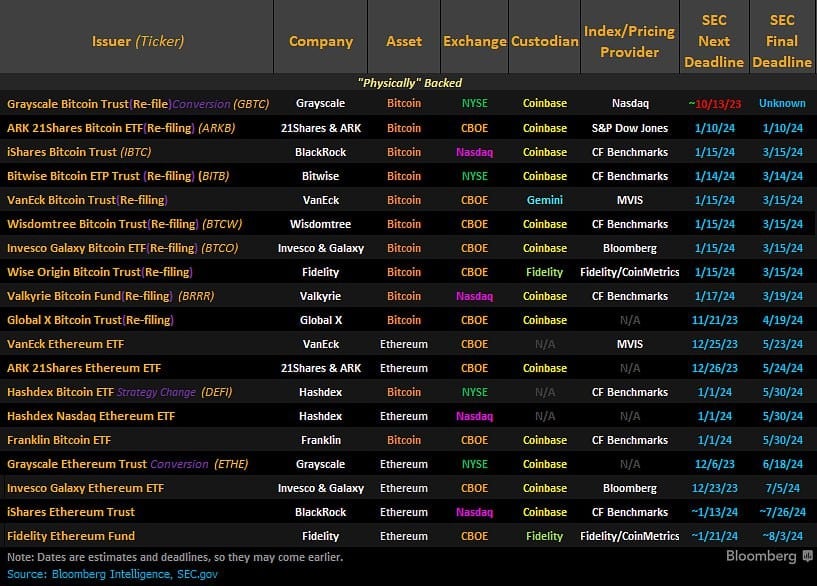Select the SEC Final Deadline header
This screenshot has width=817, height=586.
[x=782, y=42]
